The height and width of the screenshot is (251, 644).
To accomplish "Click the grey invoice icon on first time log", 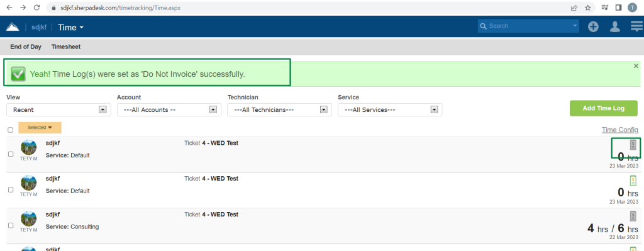I will [x=633, y=145].
